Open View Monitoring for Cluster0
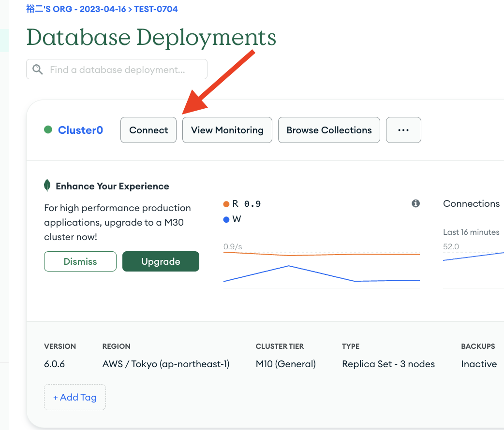 pos(227,129)
